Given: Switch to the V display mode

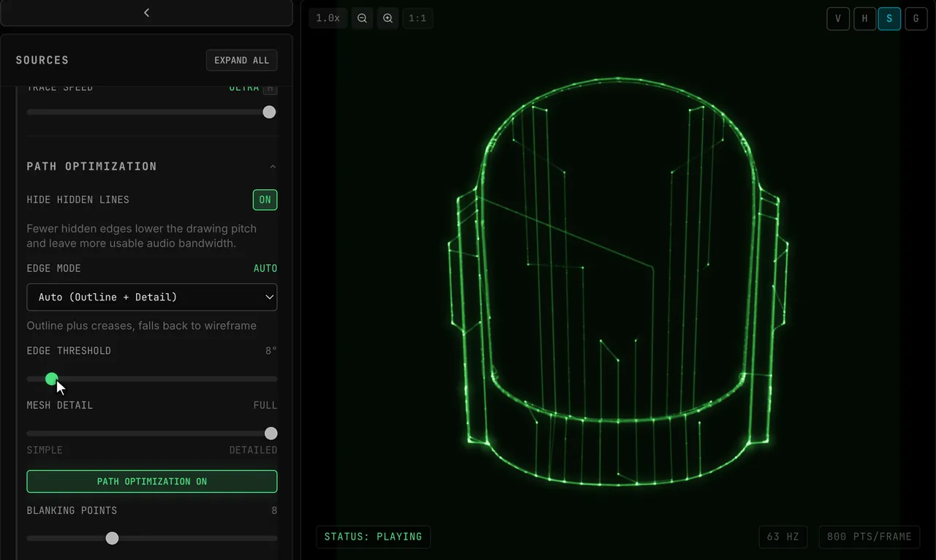Looking at the screenshot, I should pos(838,19).
